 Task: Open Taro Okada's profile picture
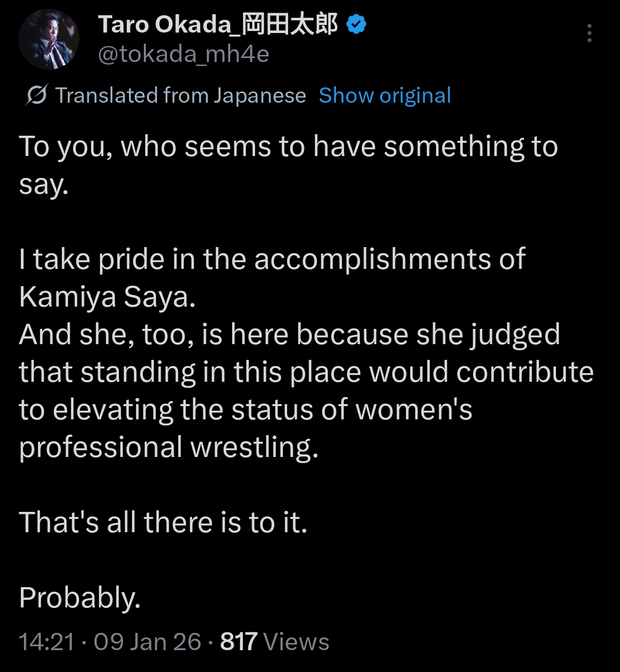[49, 39]
